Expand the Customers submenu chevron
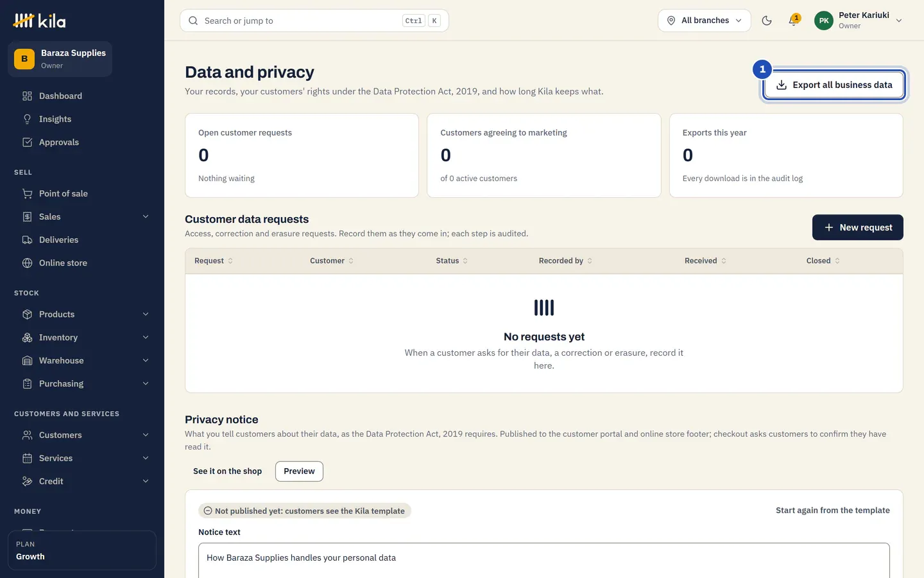Screen dimensions: 924x578 point(146,435)
